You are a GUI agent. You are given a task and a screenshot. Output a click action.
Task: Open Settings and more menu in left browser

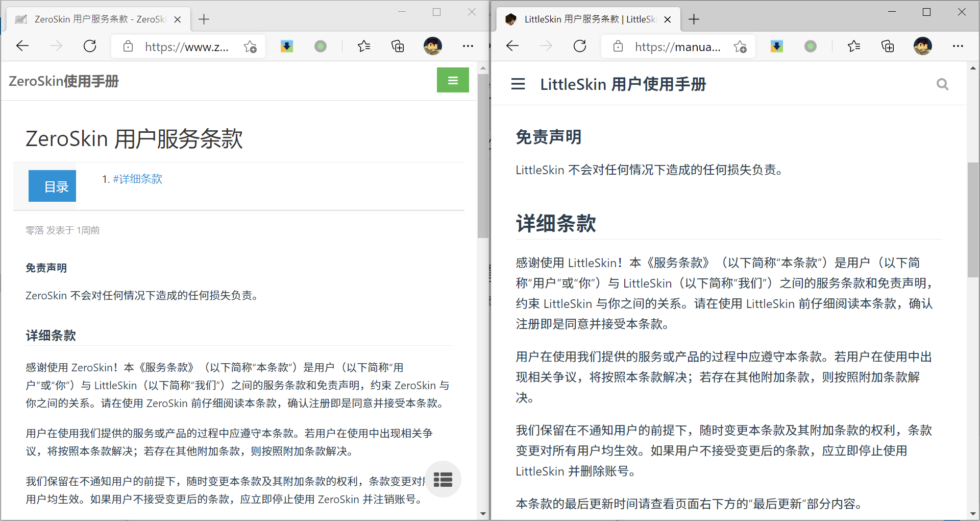(x=468, y=46)
